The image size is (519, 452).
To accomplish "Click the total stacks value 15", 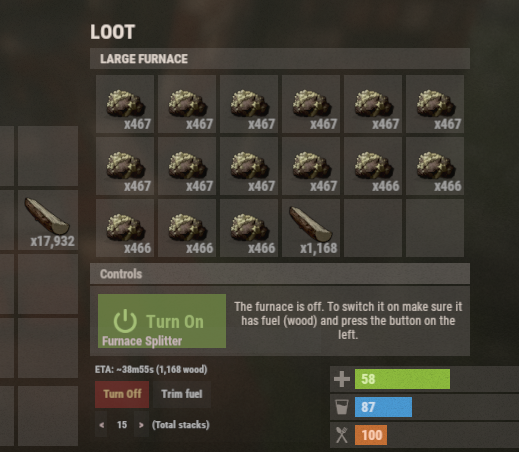I will [x=122, y=425].
